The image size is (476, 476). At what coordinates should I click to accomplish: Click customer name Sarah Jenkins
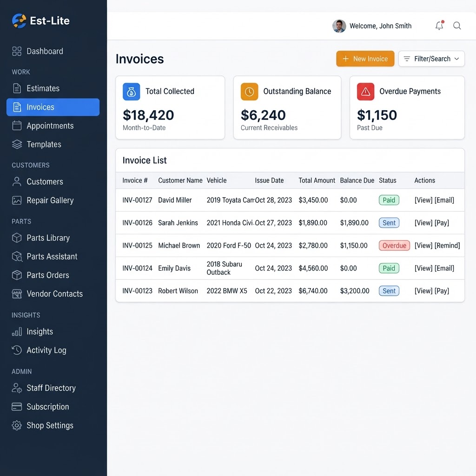click(178, 223)
